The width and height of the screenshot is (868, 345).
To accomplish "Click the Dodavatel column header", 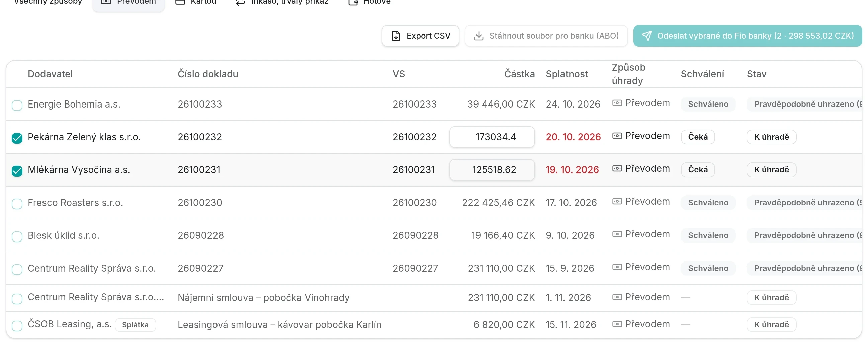I will point(50,74).
